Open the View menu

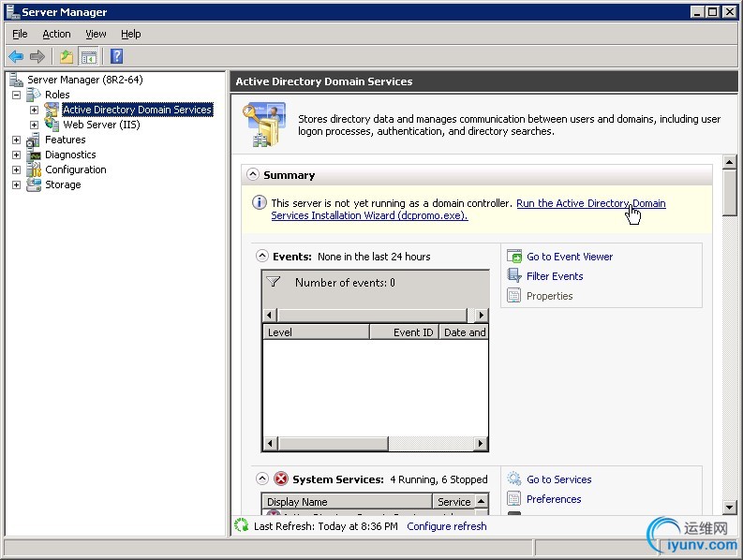[96, 34]
